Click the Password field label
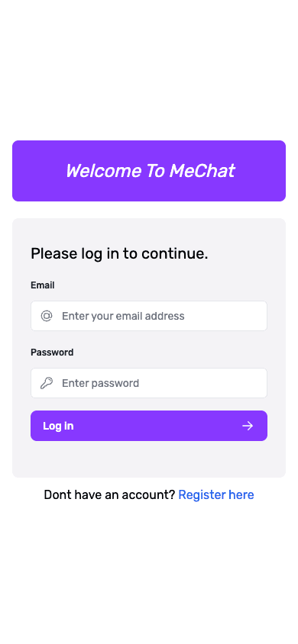Screen dimensions: 298x644 [52, 353]
